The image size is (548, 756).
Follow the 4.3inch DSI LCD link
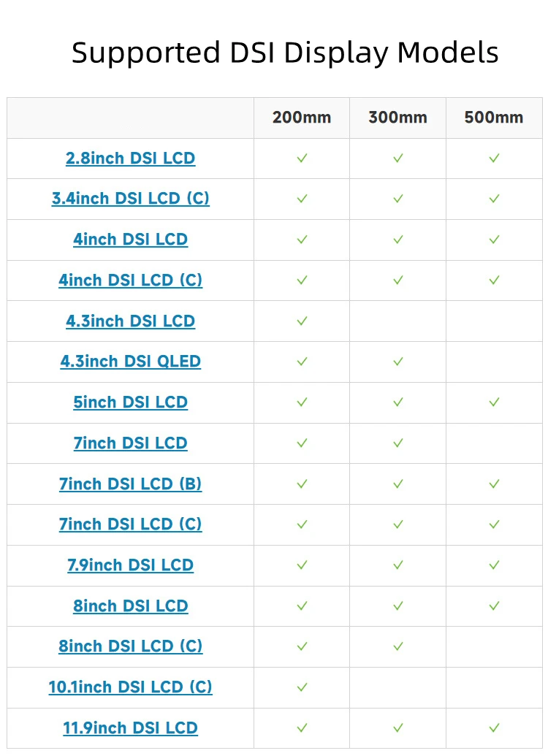(130, 321)
